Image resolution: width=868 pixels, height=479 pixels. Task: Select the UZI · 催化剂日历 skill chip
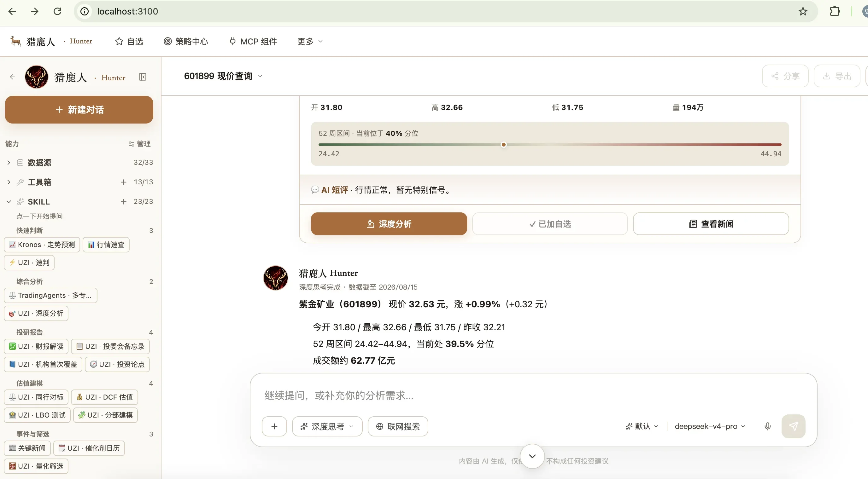tap(89, 448)
